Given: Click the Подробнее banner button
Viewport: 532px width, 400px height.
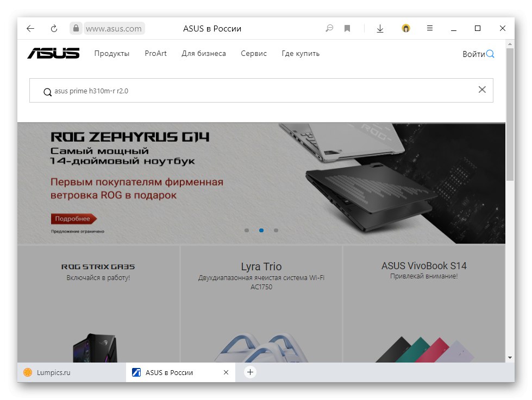Looking at the screenshot, I should (73, 219).
